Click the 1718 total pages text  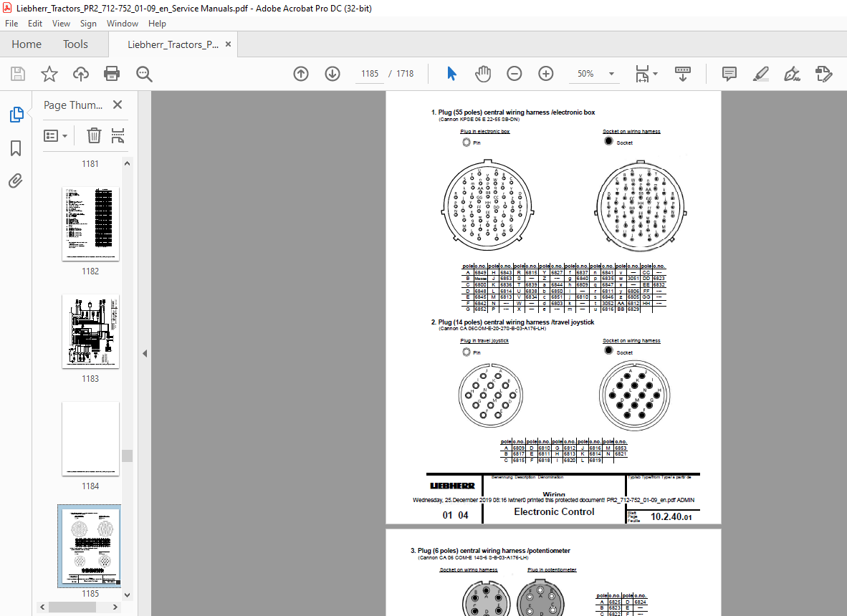click(405, 74)
